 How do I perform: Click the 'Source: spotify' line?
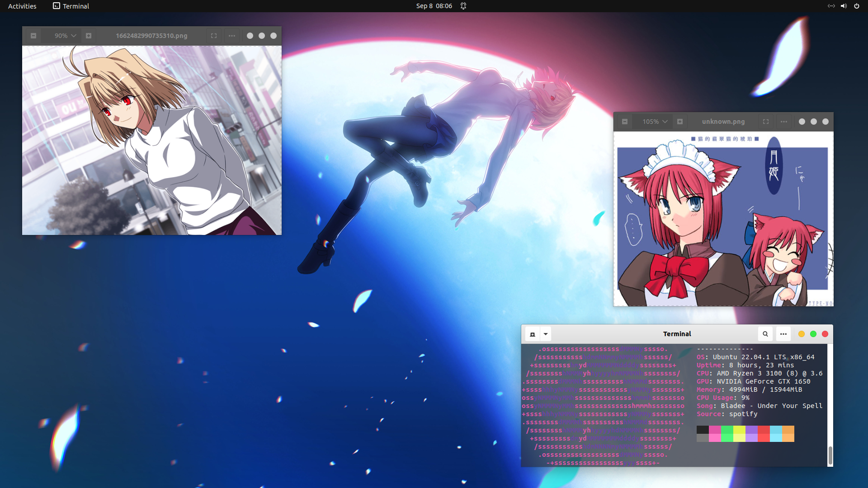pos(727,414)
